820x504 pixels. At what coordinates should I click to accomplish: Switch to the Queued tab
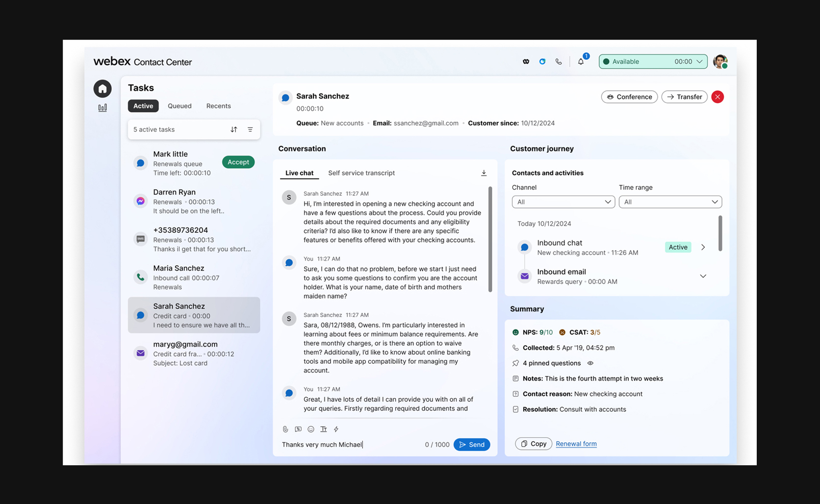179,106
